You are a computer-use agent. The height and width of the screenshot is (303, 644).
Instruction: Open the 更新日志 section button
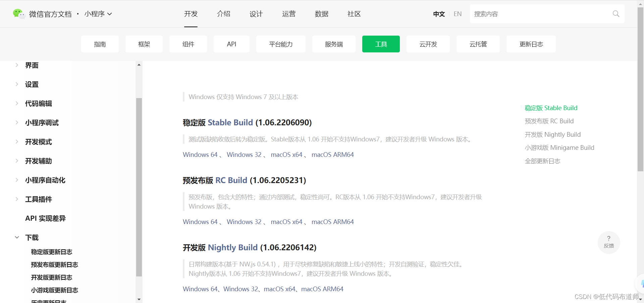click(531, 44)
